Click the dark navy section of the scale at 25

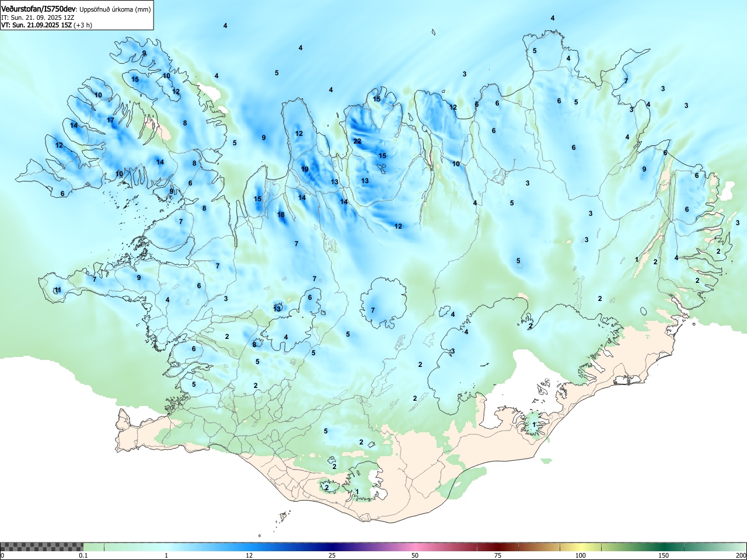tap(332, 547)
